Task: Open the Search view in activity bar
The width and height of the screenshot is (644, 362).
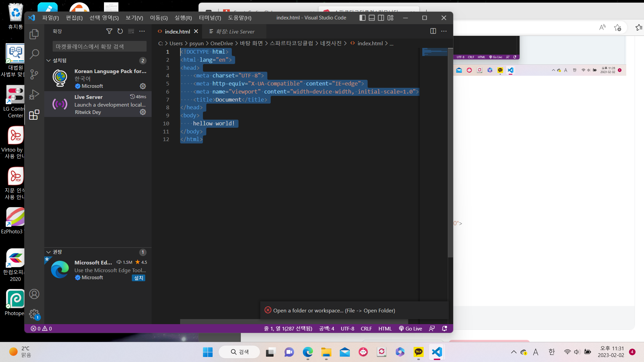Action: (x=34, y=54)
